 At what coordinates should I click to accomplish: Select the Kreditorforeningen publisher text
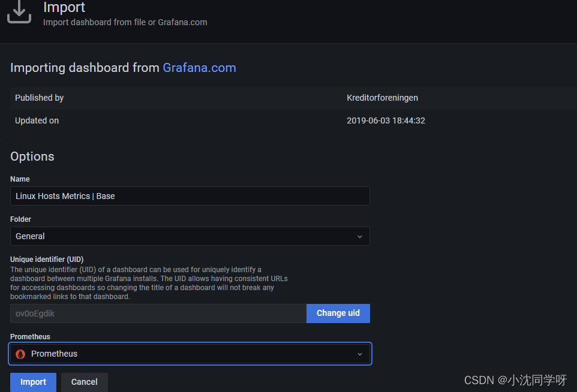pos(382,98)
